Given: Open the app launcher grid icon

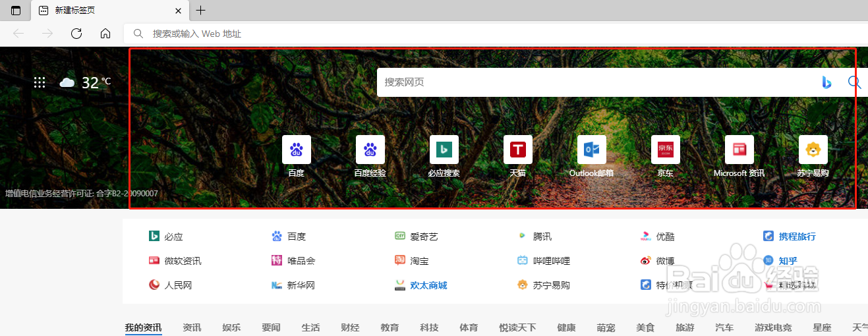Looking at the screenshot, I should coord(40,82).
